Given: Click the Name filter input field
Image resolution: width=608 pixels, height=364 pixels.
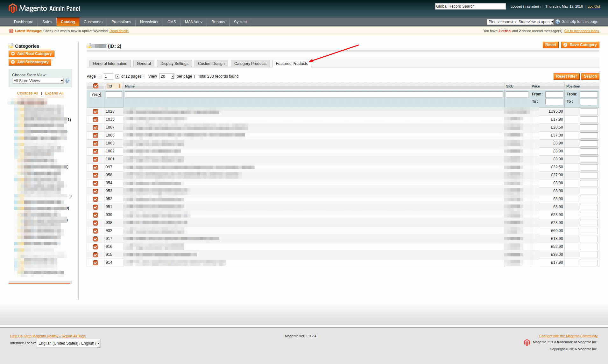Looking at the screenshot, I should 314,94.
